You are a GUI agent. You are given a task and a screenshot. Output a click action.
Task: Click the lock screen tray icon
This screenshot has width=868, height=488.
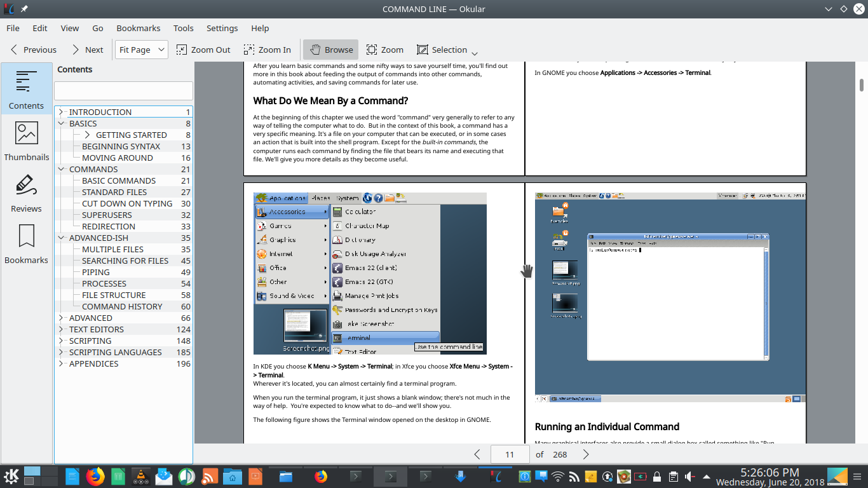pyautogui.click(x=657, y=476)
